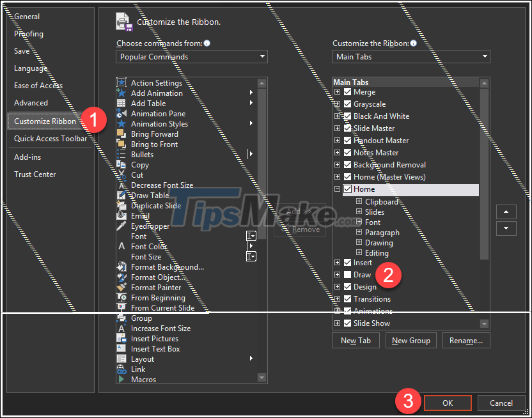Uncheck the Home tab checkbox
This screenshot has height=418, width=532.
click(x=349, y=189)
